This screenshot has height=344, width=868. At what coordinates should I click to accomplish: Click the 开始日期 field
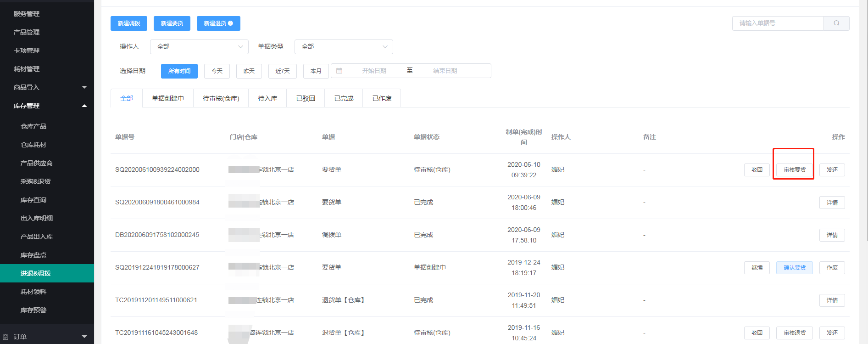(x=374, y=71)
